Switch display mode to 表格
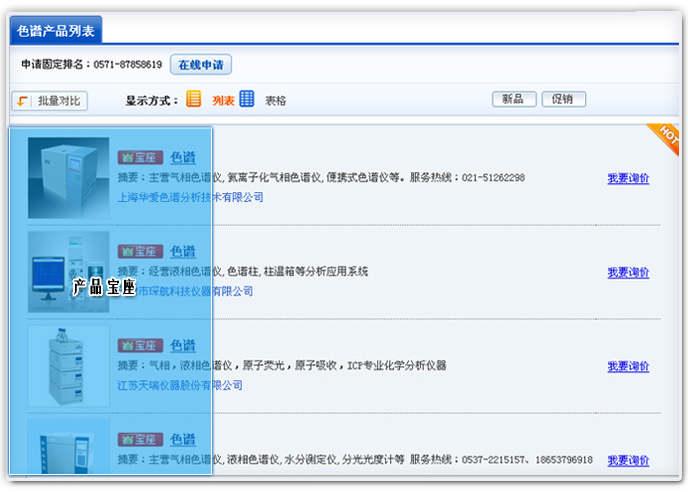The image size is (688, 492). click(275, 100)
